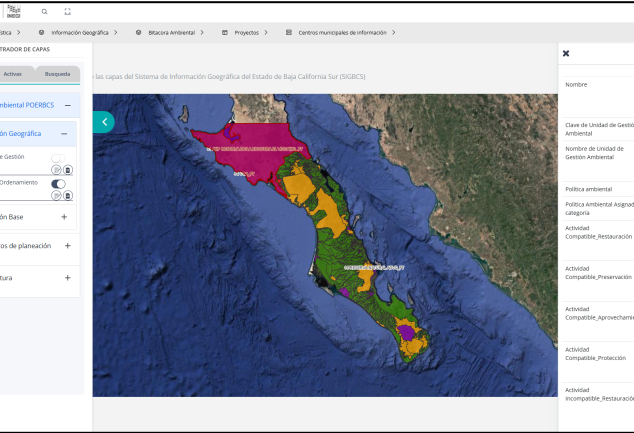634x433 pixels.
Task: Click the Política ambiental attribute label
Action: pos(589,189)
